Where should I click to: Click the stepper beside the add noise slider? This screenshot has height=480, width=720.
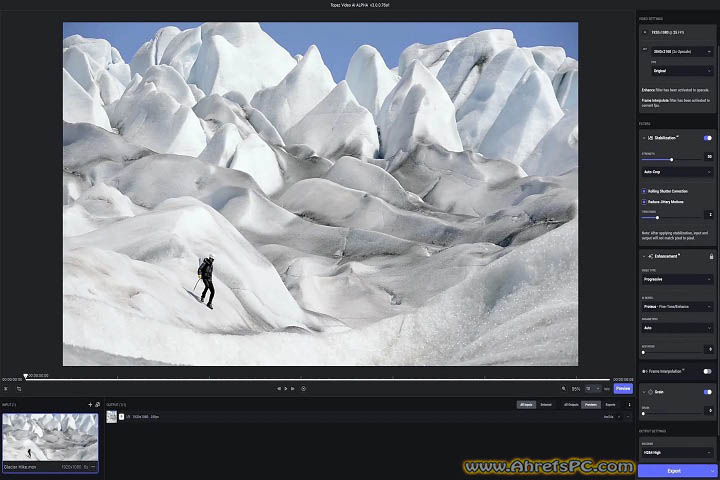pyautogui.click(x=709, y=350)
